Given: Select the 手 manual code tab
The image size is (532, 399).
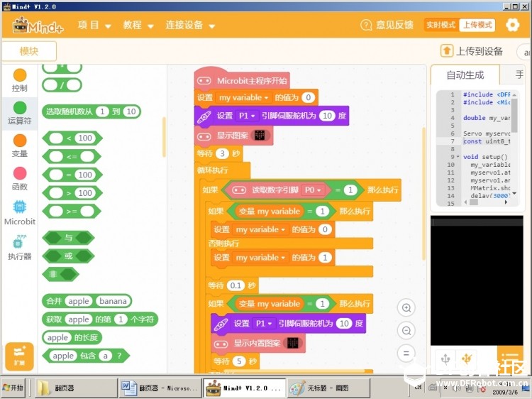Looking at the screenshot, I should [519, 75].
